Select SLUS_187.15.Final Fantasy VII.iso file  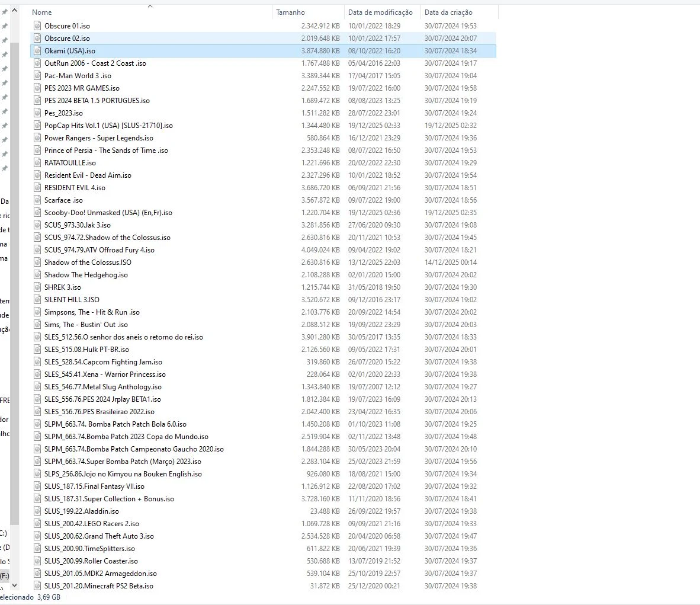[94, 486]
